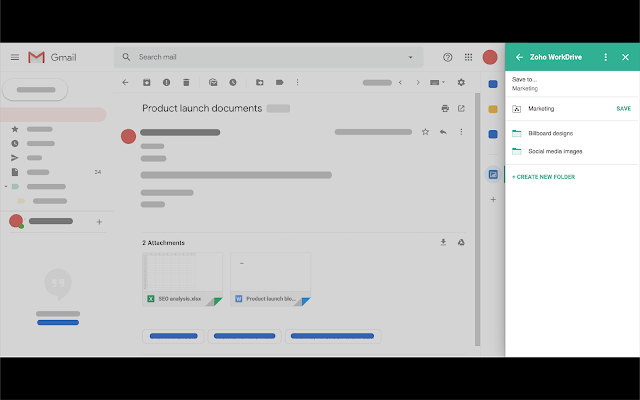
Task: Download all attachments icon
Action: coord(443,242)
